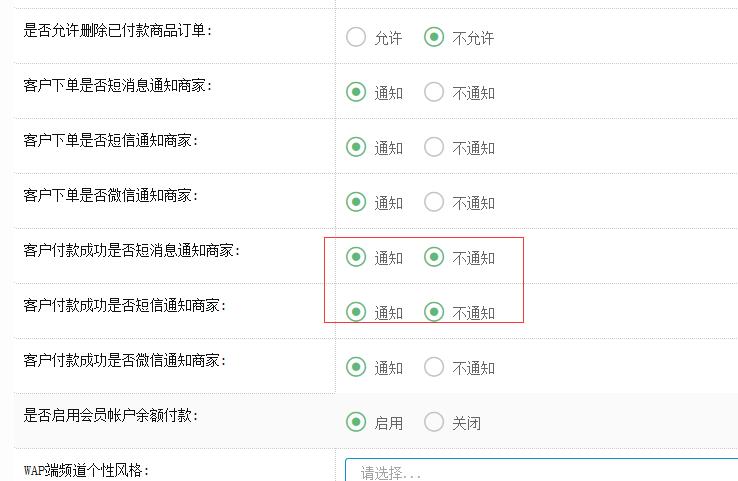This screenshot has height=481, width=738.
Task: Select 通知 for 客户付款成功是否短消息通知商家
Action: [356, 258]
